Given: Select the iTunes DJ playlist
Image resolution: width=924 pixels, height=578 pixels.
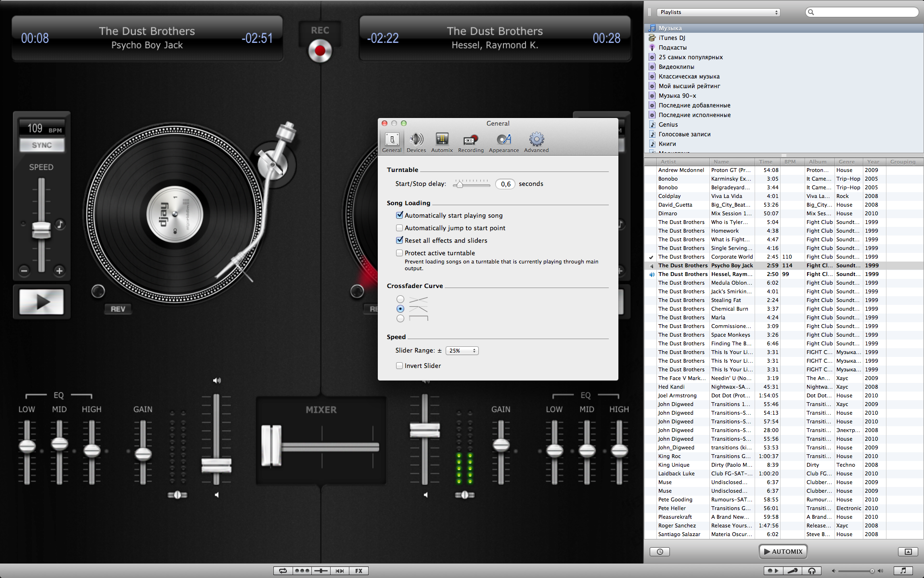Looking at the screenshot, I should coord(784,38).
